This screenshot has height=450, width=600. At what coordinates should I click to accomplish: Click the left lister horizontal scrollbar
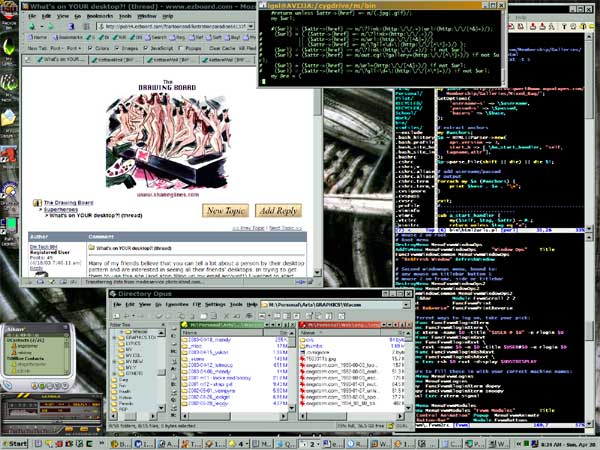click(234, 416)
